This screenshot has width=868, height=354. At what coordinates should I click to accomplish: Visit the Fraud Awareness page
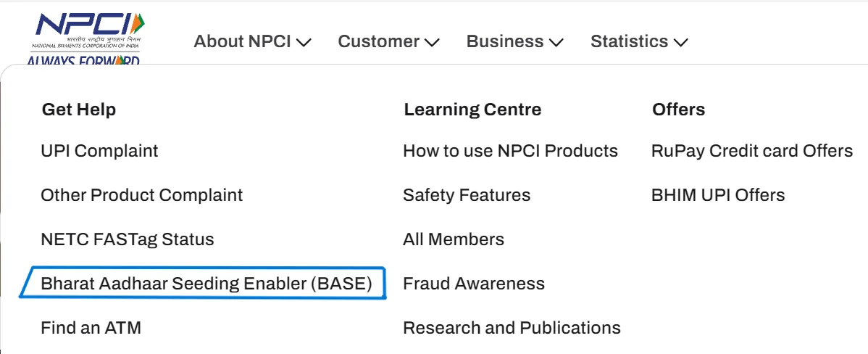coord(474,283)
